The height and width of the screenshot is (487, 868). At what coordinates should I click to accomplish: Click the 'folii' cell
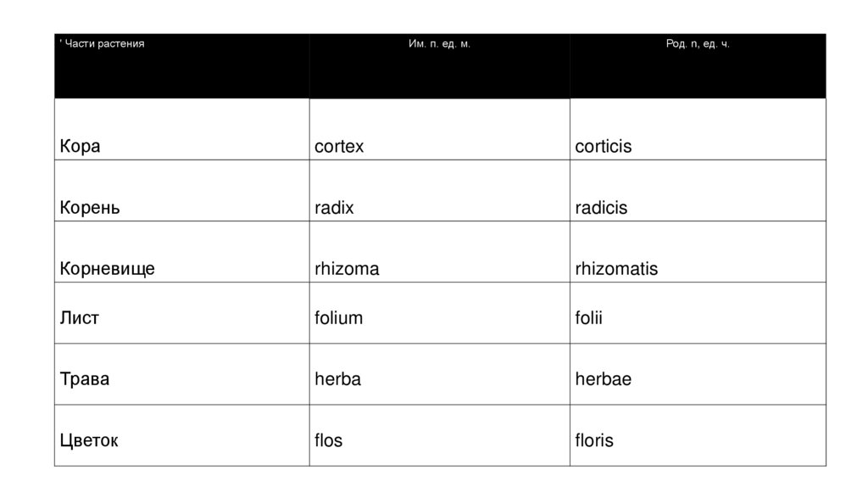pyautogui.click(x=588, y=318)
